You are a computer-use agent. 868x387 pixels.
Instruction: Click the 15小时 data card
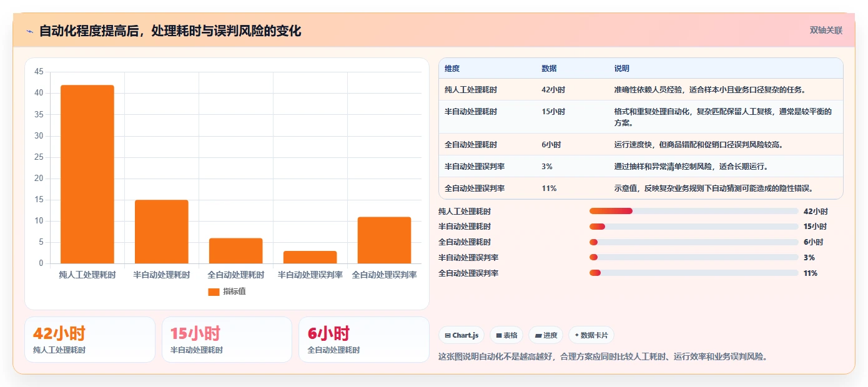tap(227, 340)
